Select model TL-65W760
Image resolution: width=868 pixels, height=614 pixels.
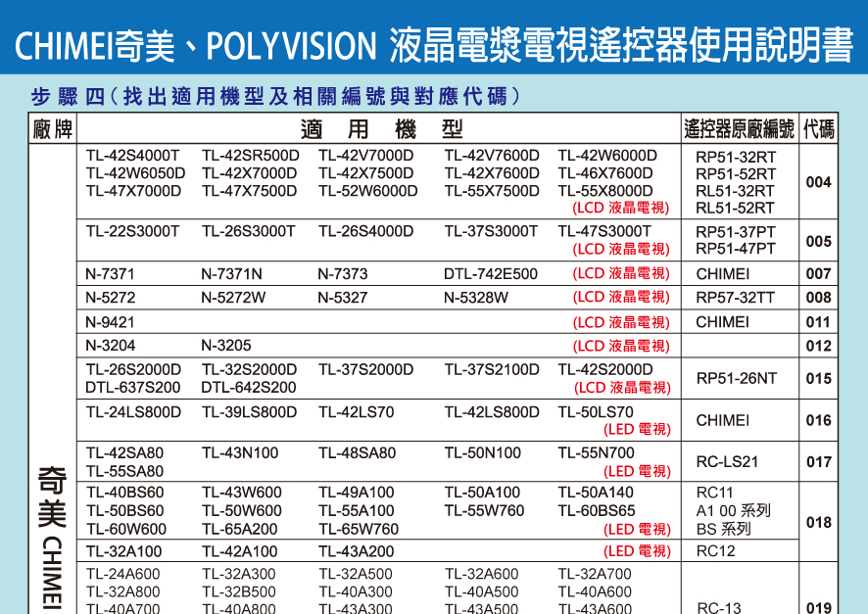[x=359, y=530]
